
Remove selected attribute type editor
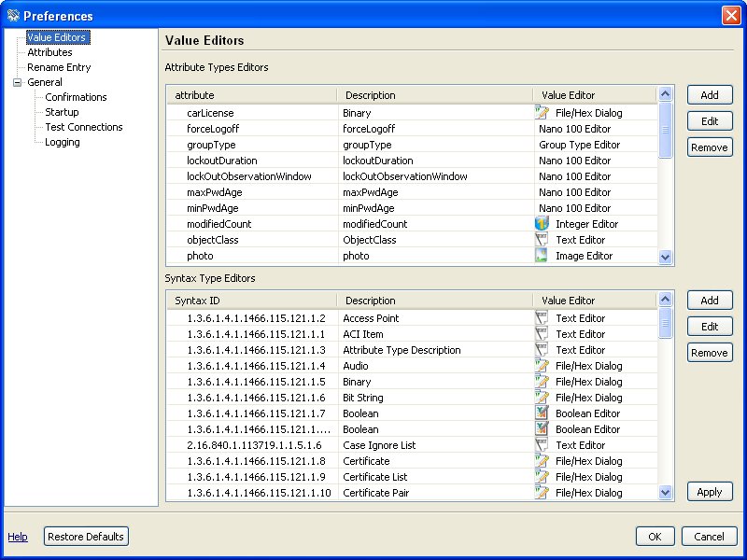coord(710,147)
